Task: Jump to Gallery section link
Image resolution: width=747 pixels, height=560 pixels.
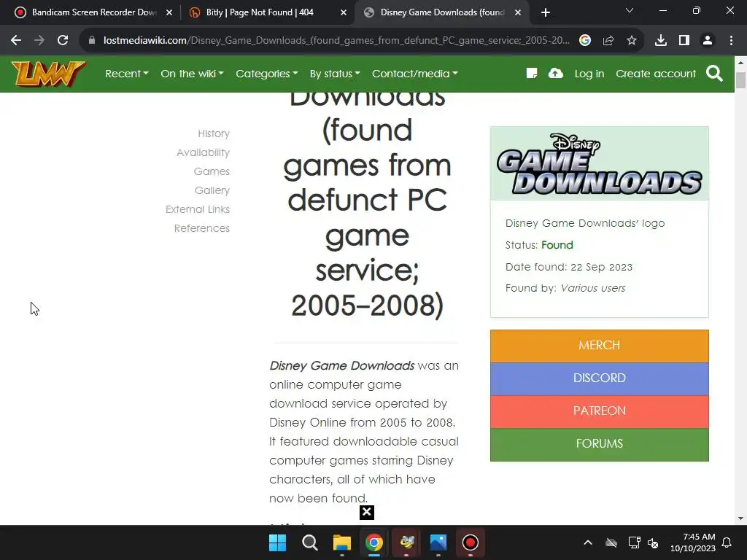Action: [x=212, y=190]
